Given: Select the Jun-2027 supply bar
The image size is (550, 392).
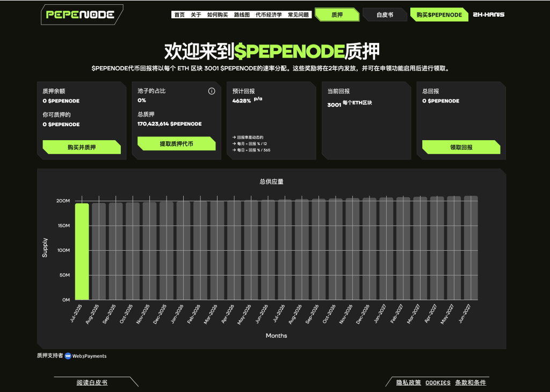Looking at the screenshot, I should click(471, 248).
